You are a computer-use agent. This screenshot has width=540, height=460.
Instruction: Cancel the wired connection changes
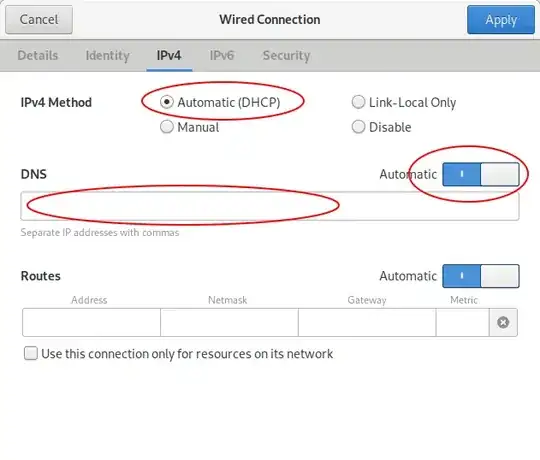tap(39, 20)
